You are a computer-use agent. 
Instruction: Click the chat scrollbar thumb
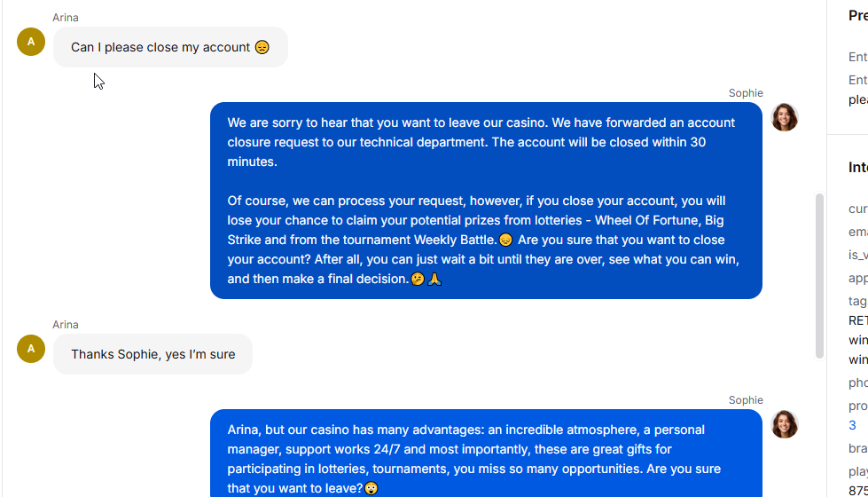(819, 276)
